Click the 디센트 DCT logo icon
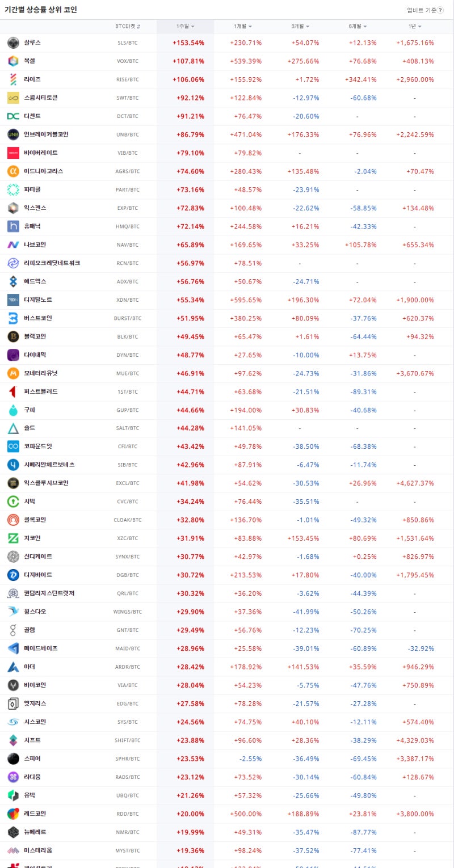This screenshot has height=868, width=454. (x=13, y=116)
